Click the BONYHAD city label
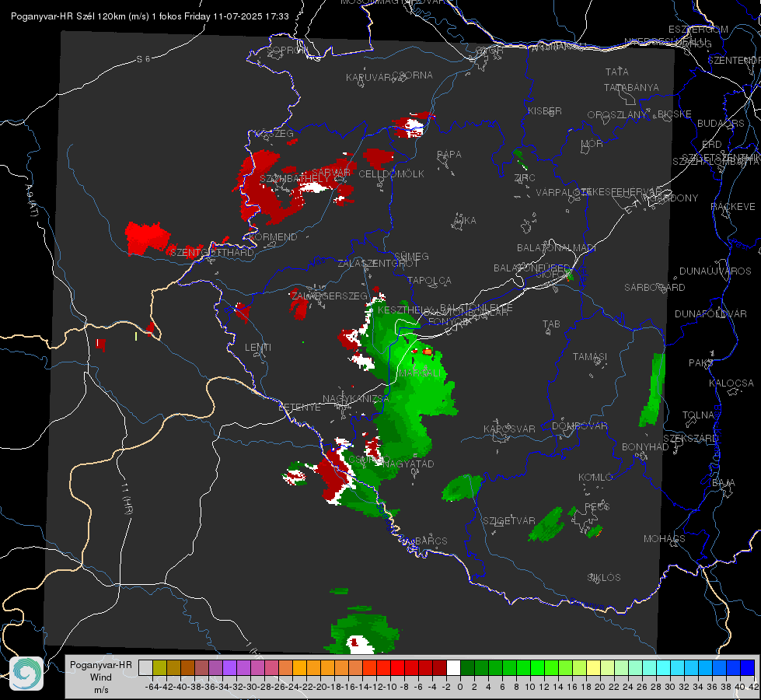This screenshot has width=761, height=700. [x=645, y=446]
